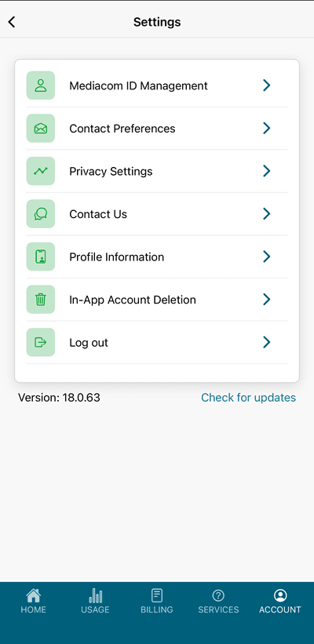Screen dimensions: 314x644
Task: Tap the back arrow in Settings header
Action: [12, 22]
